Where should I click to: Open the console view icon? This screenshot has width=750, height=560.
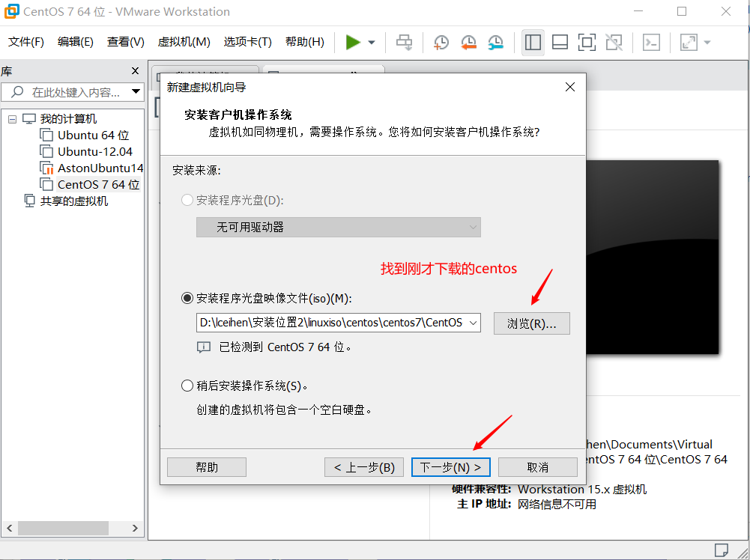[651, 42]
